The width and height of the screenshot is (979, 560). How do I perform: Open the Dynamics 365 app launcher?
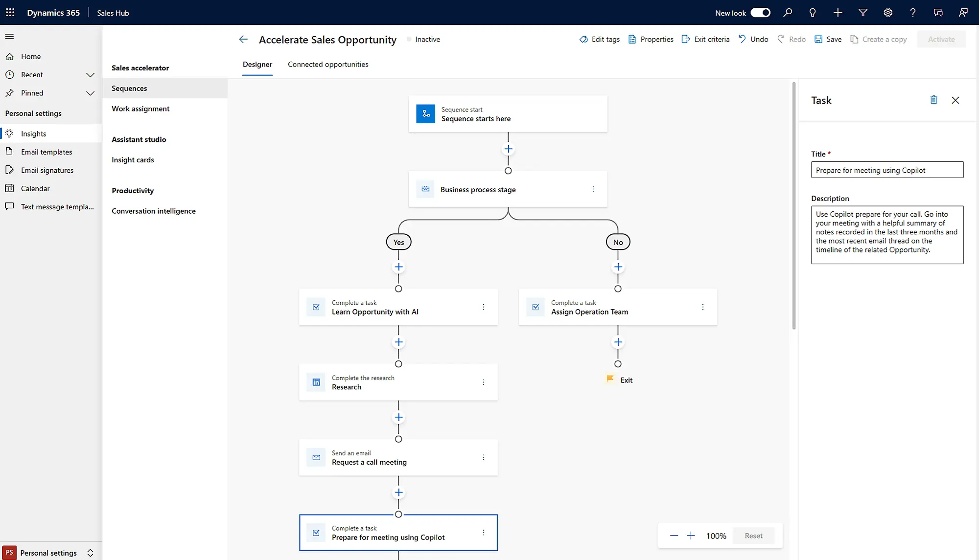point(10,13)
